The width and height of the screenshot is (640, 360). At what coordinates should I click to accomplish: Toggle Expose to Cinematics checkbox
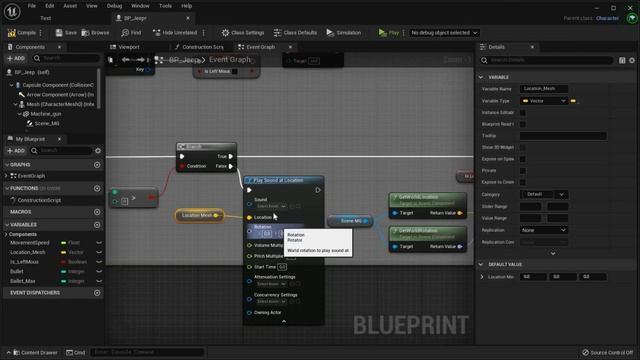click(x=522, y=182)
